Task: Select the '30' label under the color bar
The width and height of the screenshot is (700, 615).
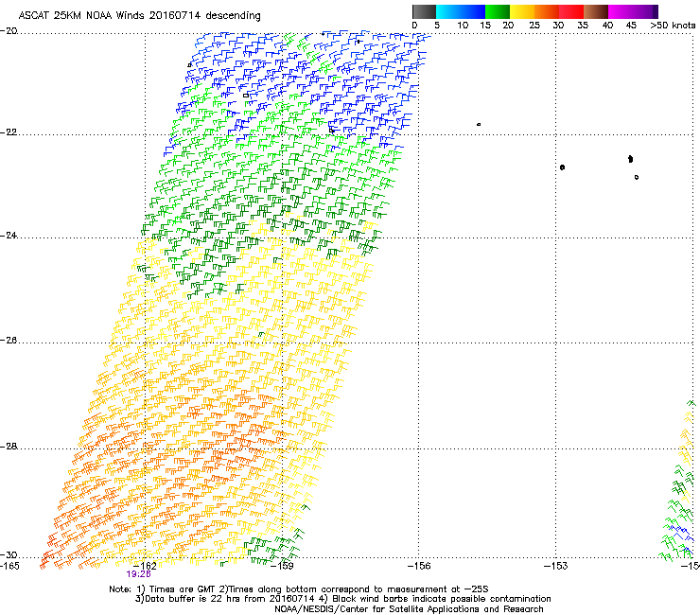Action: tap(558, 26)
